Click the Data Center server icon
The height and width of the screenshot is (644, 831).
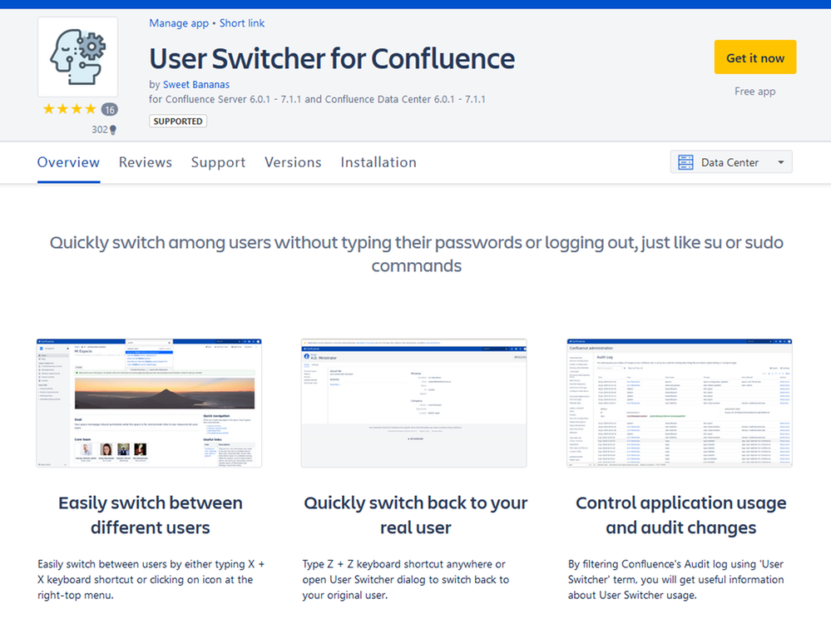click(x=685, y=162)
